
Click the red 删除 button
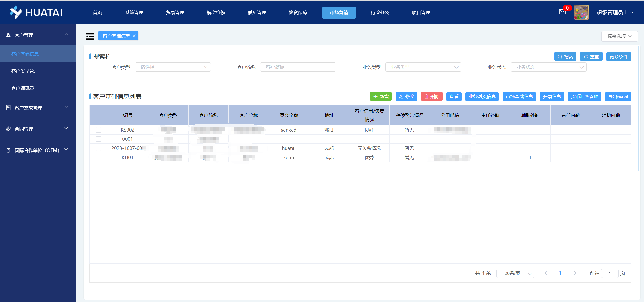pos(432,97)
